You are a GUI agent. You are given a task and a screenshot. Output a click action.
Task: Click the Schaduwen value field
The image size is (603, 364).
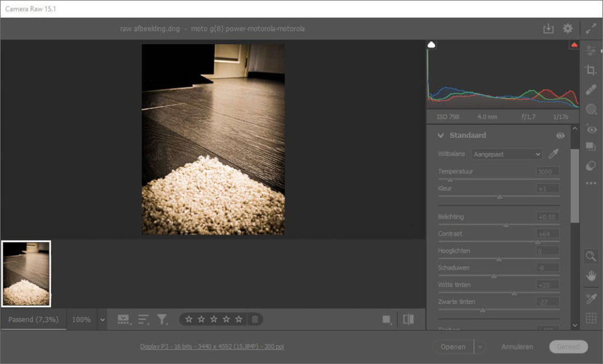(548, 268)
